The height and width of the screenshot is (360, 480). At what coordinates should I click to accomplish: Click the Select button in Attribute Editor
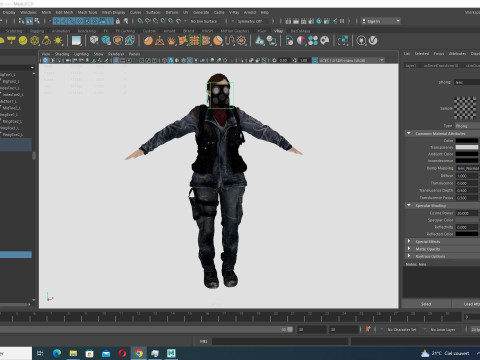point(426,304)
